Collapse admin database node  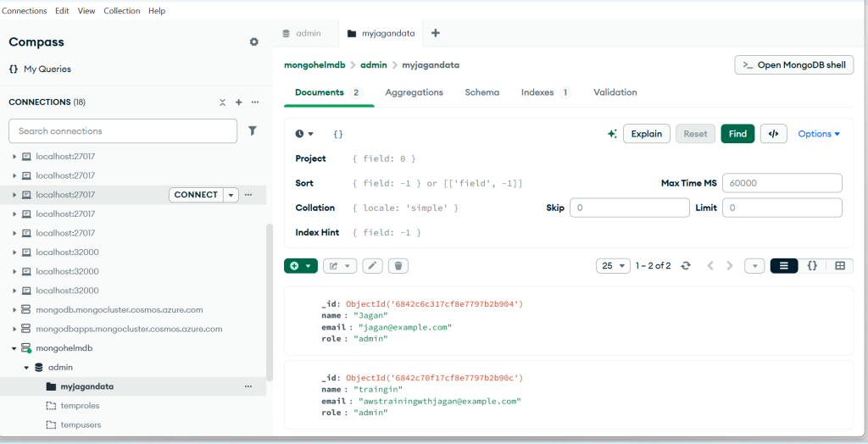26,368
